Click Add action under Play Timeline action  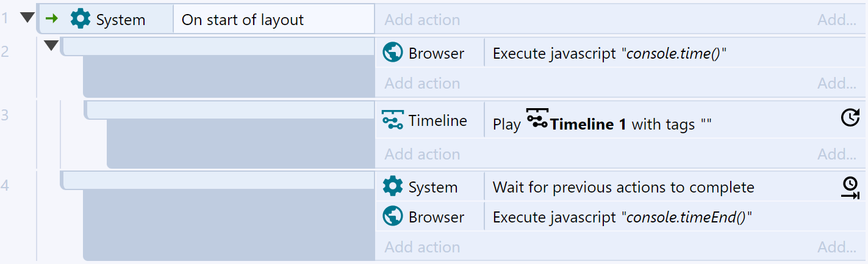422,154
